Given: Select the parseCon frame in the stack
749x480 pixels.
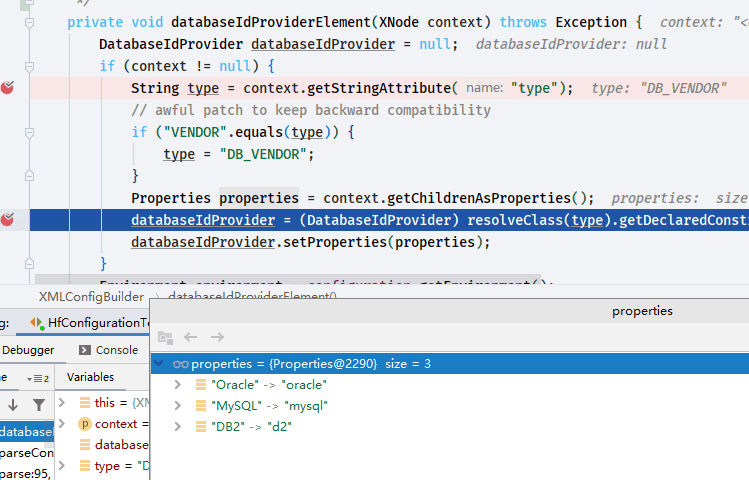Looking at the screenshot, I should [x=27, y=452].
